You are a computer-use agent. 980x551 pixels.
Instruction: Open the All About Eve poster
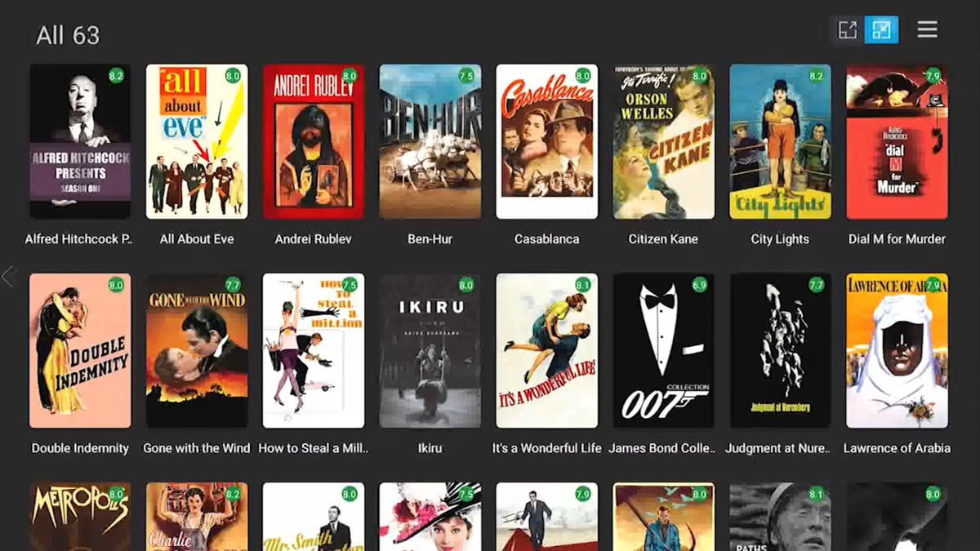(197, 141)
